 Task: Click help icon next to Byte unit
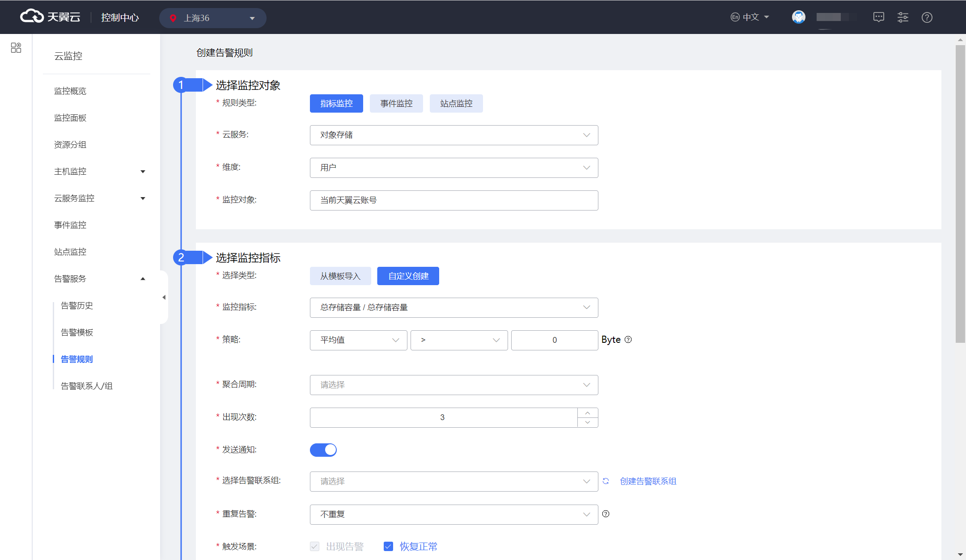[x=628, y=340]
